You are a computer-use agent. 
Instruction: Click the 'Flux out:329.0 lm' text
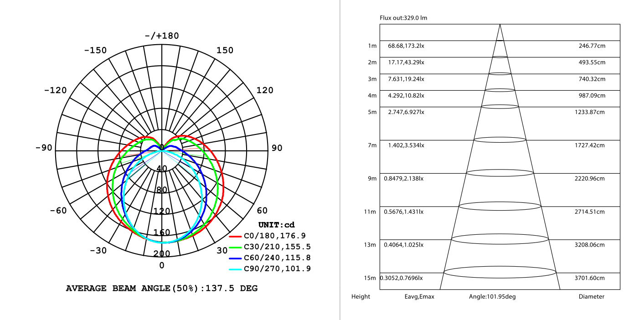coord(403,18)
